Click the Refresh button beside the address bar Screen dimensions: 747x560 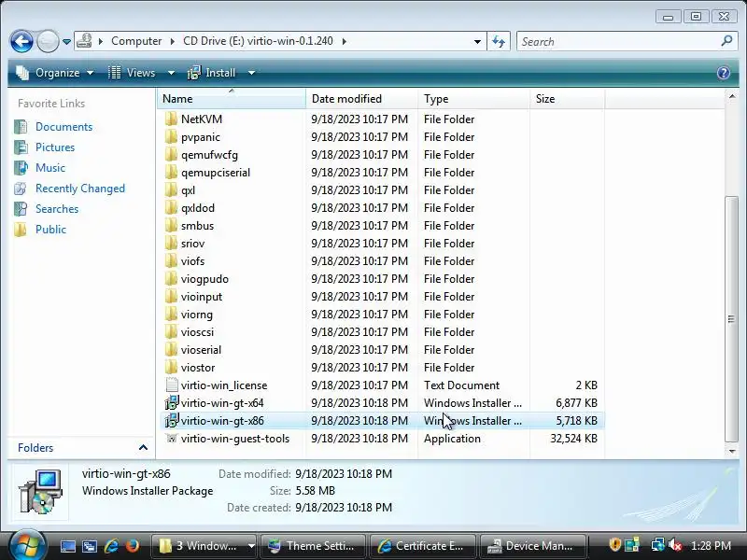click(x=499, y=41)
